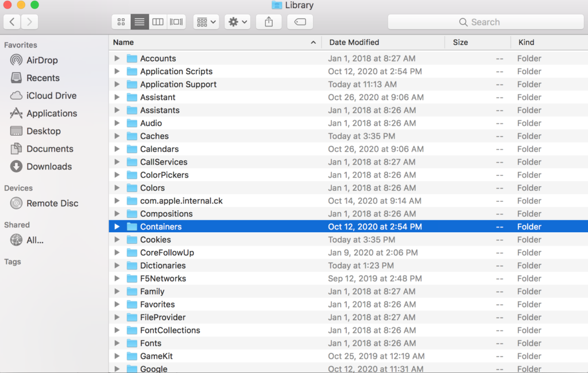
Task: Open the group-by arrange dropdown
Action: pos(206,22)
